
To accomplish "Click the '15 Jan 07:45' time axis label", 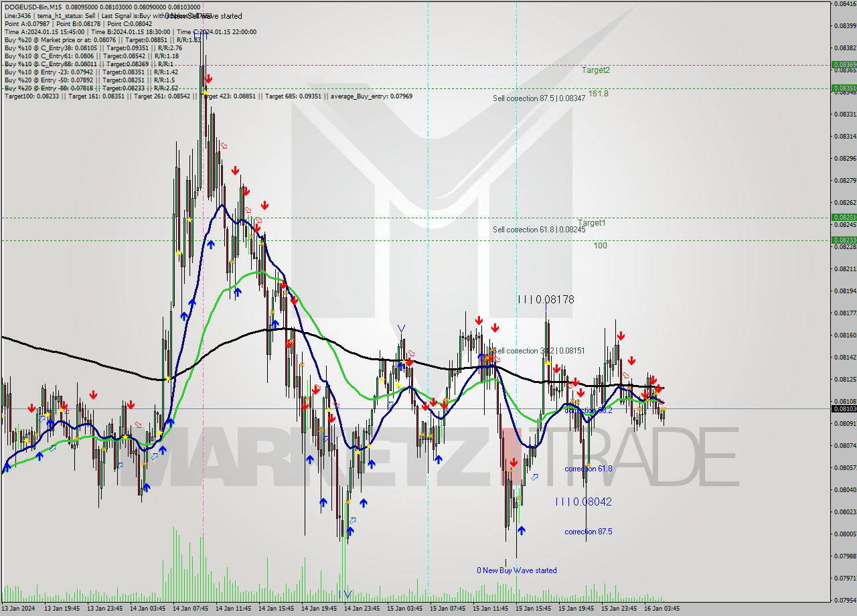I will click(448, 609).
